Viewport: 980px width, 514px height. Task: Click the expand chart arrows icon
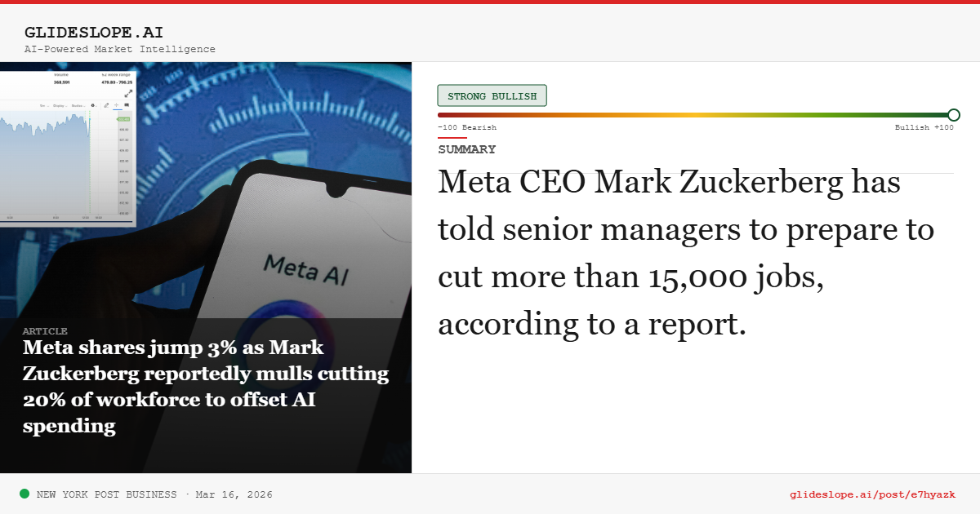click(128, 93)
